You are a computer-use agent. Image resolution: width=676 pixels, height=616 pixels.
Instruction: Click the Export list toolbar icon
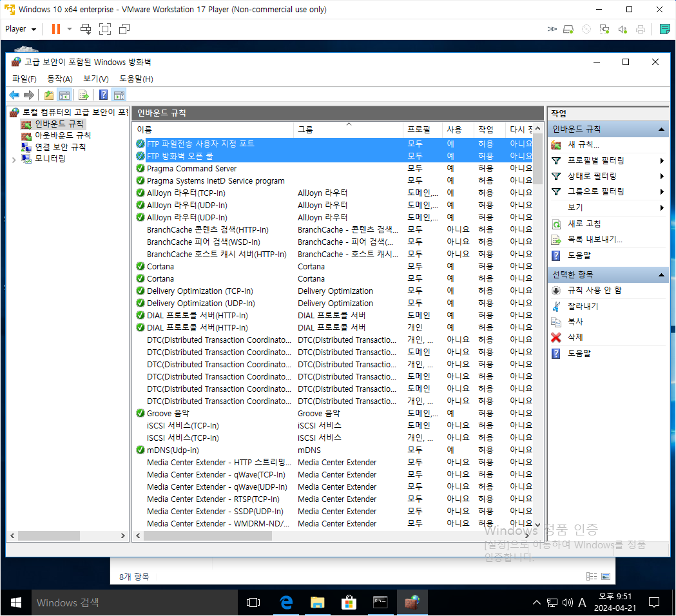click(84, 95)
